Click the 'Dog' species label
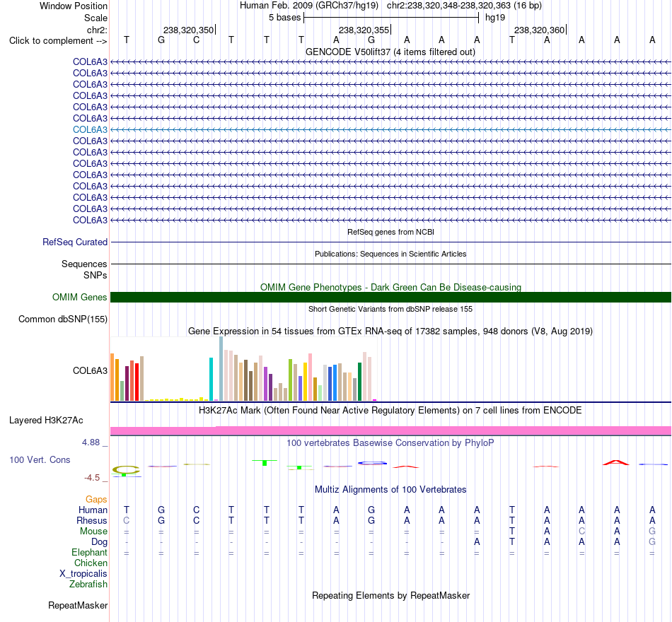672x622 pixels. pos(99,542)
